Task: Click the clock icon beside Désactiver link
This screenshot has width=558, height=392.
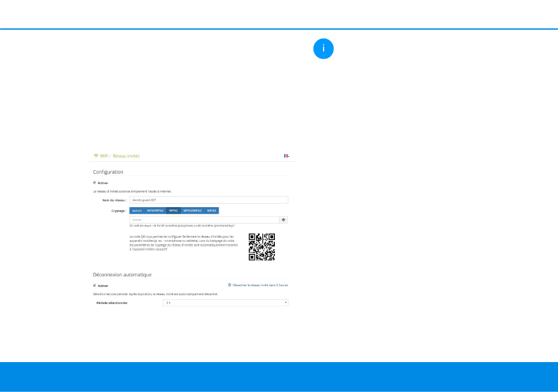Action: pos(230,285)
